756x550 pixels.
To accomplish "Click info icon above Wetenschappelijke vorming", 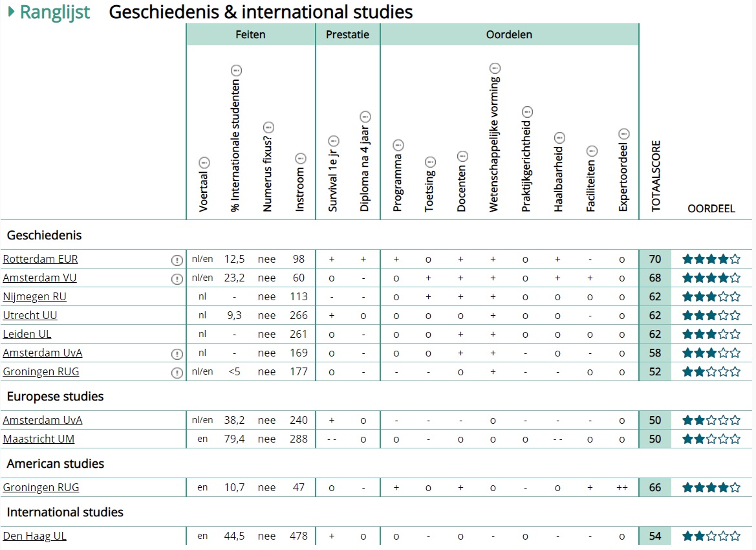I will [495, 69].
